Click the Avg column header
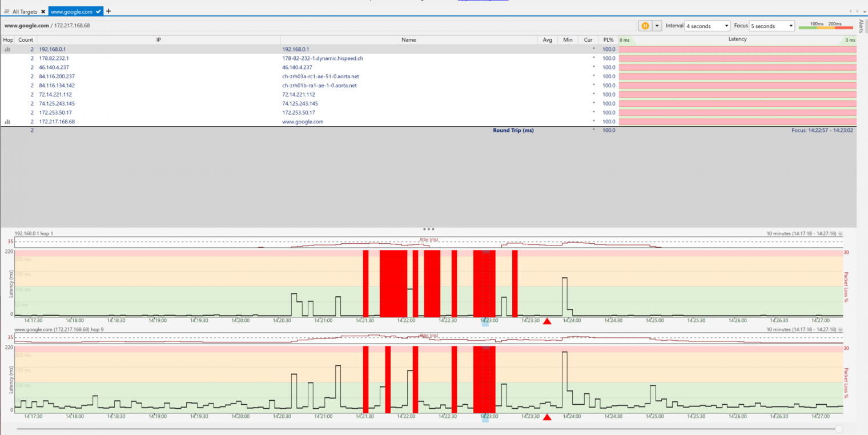The width and height of the screenshot is (868, 435). (x=547, y=40)
